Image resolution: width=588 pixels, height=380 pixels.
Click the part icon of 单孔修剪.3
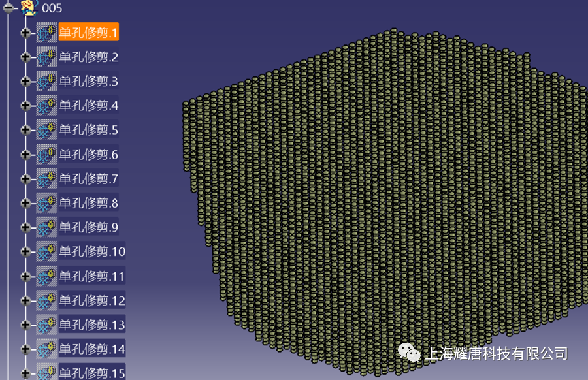(x=46, y=81)
